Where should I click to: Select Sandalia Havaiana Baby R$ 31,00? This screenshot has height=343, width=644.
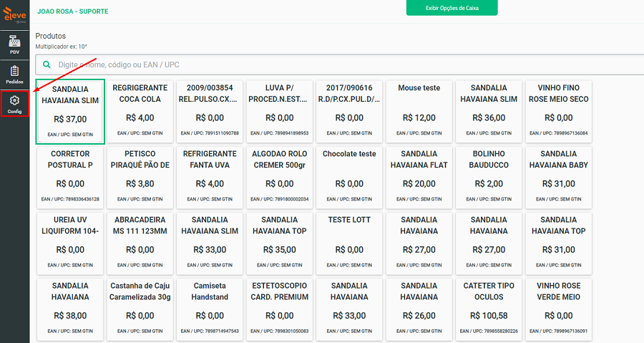click(x=558, y=177)
